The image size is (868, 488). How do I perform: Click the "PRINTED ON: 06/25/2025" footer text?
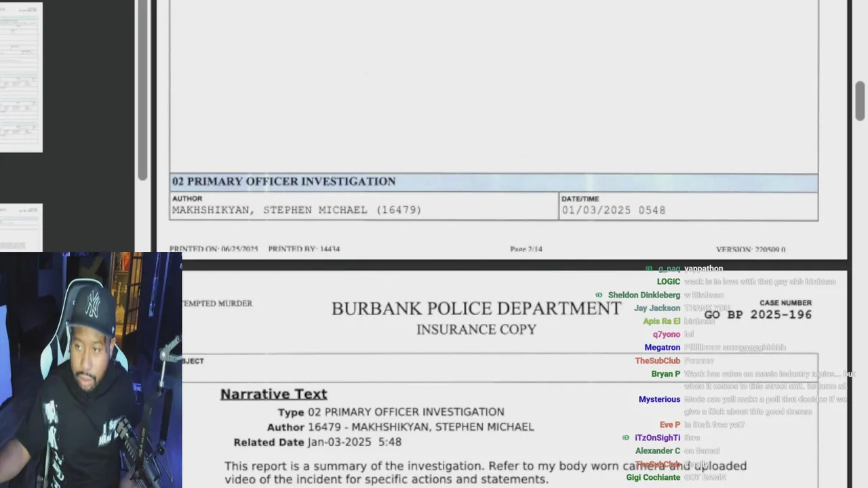(214, 249)
